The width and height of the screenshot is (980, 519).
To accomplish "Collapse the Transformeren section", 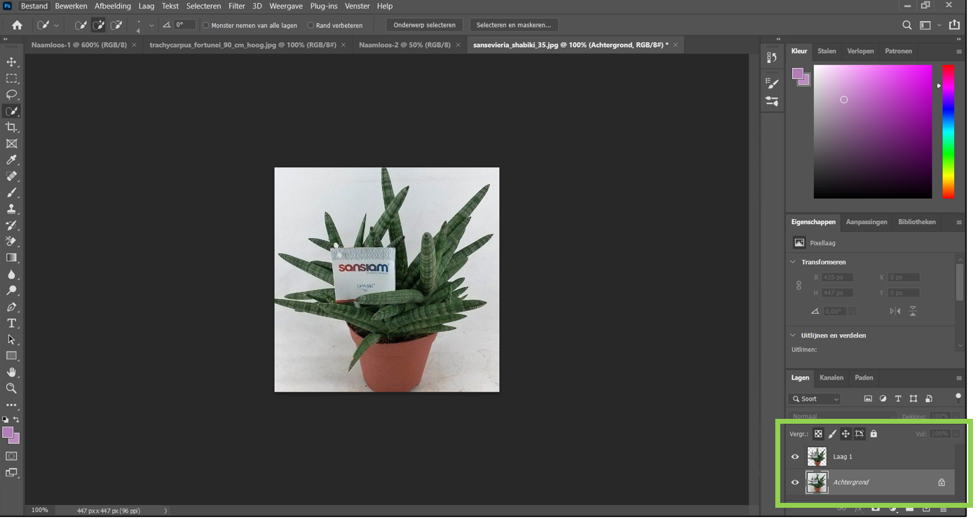I will click(x=794, y=262).
